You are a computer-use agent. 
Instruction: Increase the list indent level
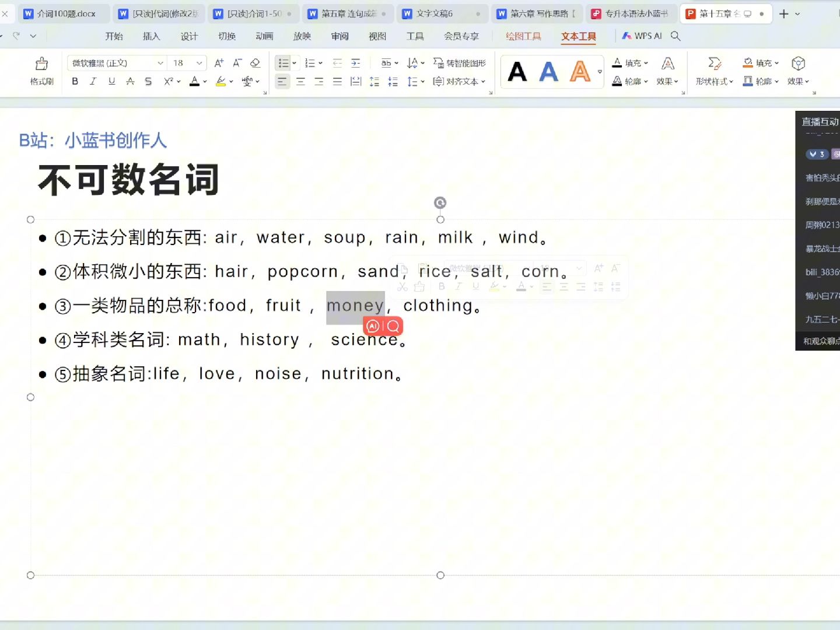click(x=356, y=63)
